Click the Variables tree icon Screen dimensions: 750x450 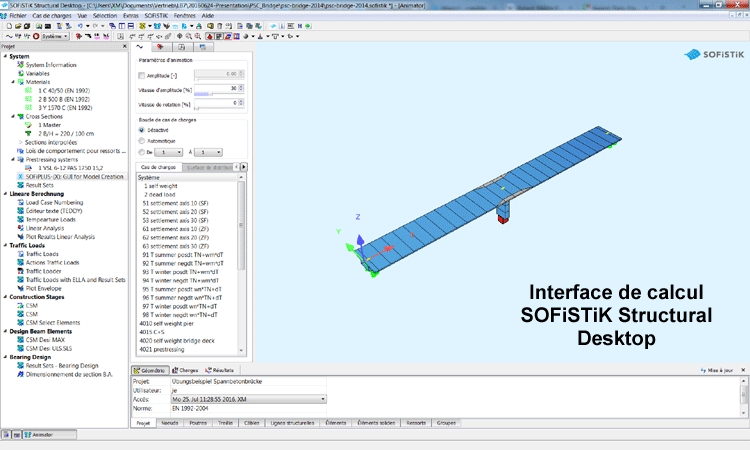pyautogui.click(x=21, y=73)
